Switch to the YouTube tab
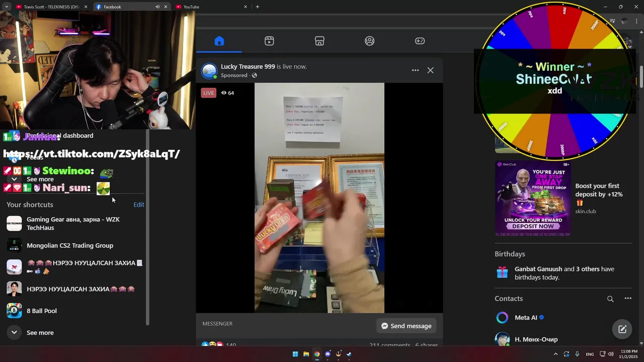 click(x=211, y=7)
